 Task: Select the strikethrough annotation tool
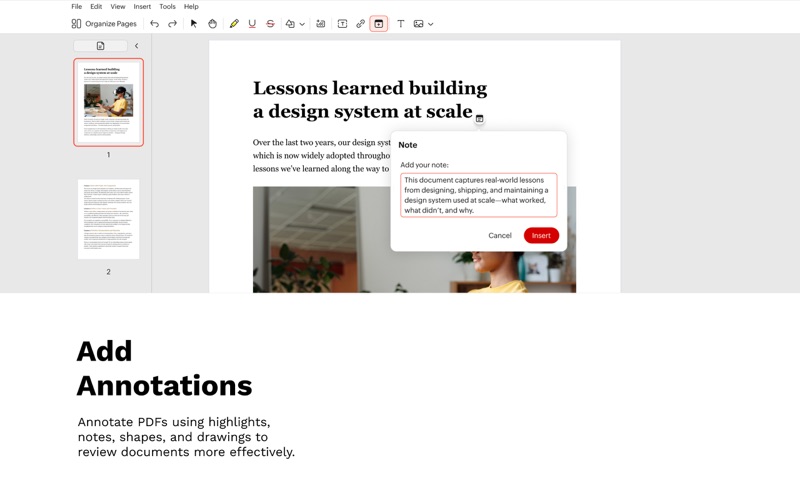coord(270,23)
